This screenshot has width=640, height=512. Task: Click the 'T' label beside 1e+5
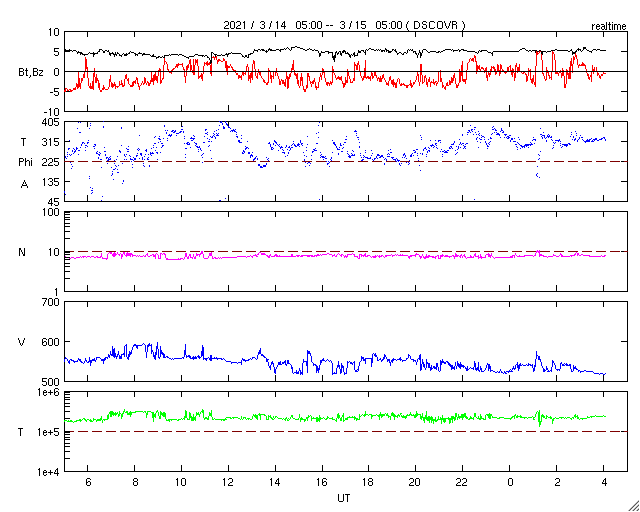[21, 432]
